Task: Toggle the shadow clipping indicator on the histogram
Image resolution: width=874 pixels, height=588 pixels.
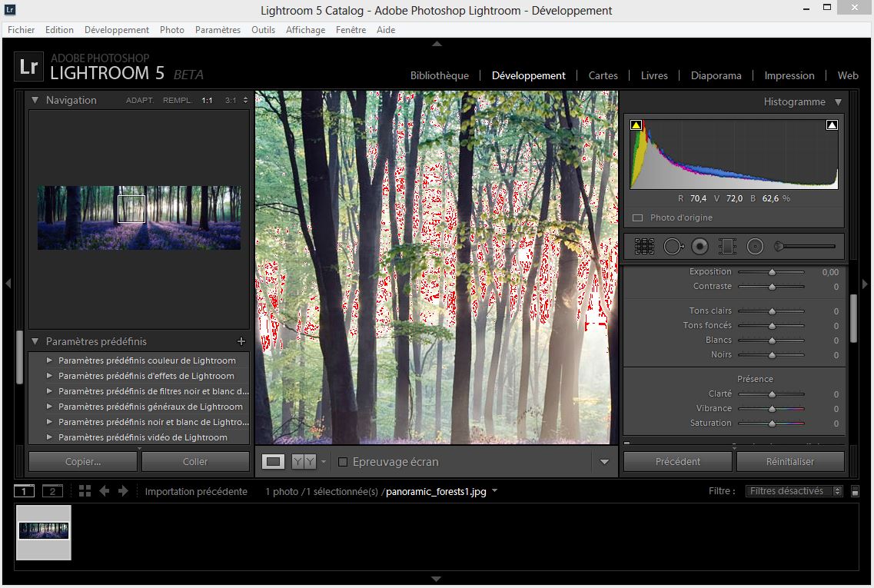Action: (x=636, y=125)
